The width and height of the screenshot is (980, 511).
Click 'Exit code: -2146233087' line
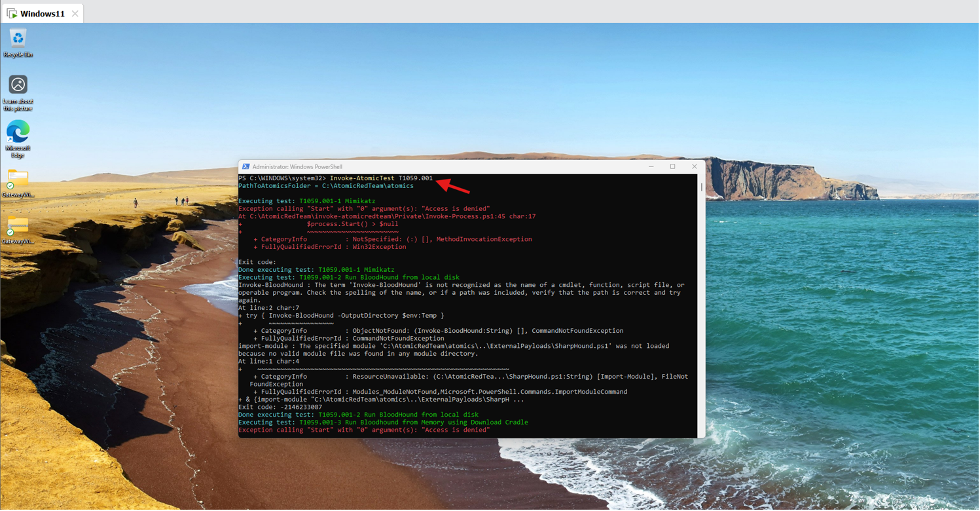click(x=280, y=407)
